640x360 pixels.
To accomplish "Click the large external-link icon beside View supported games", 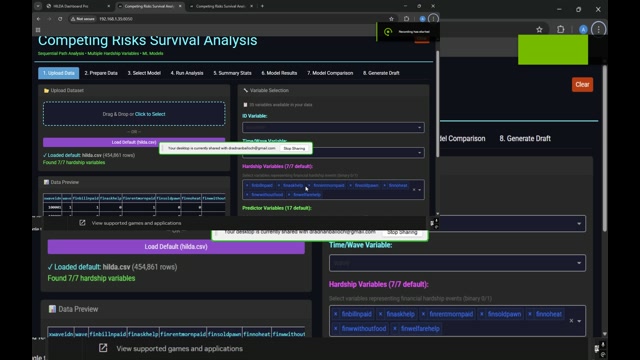I will (x=103, y=348).
